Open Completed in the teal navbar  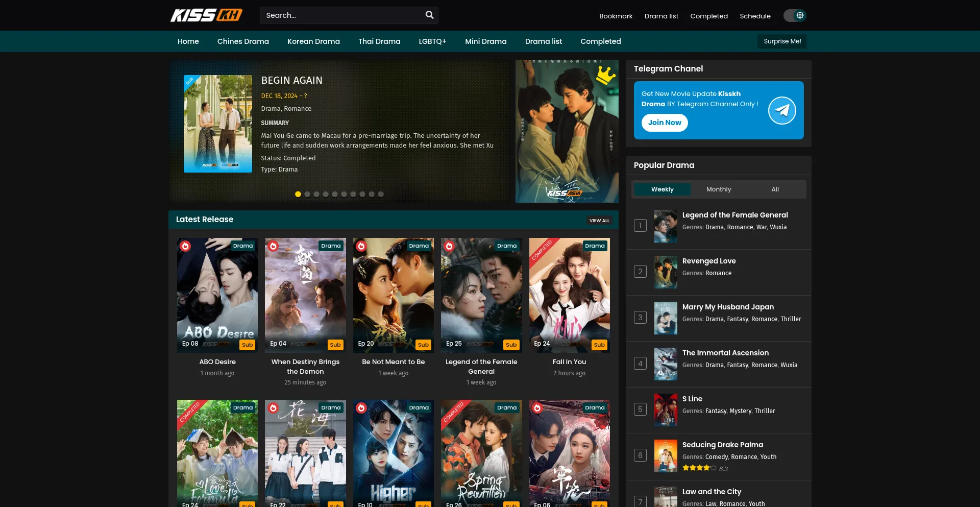click(601, 41)
